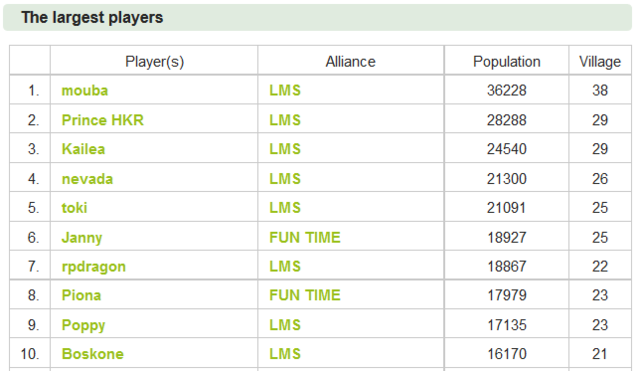Click LMS alliance next to toki
This screenshot has width=640, height=371.
[x=285, y=208]
